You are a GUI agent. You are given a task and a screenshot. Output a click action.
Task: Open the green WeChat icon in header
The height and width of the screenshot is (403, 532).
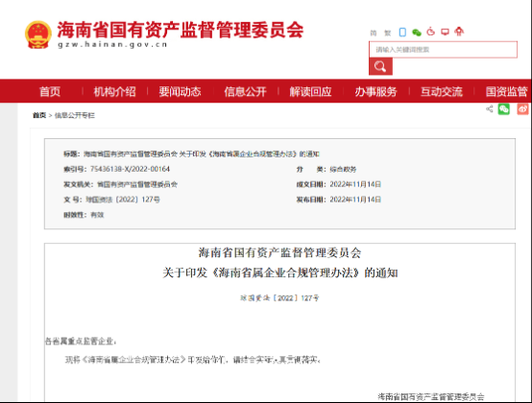coord(417,33)
